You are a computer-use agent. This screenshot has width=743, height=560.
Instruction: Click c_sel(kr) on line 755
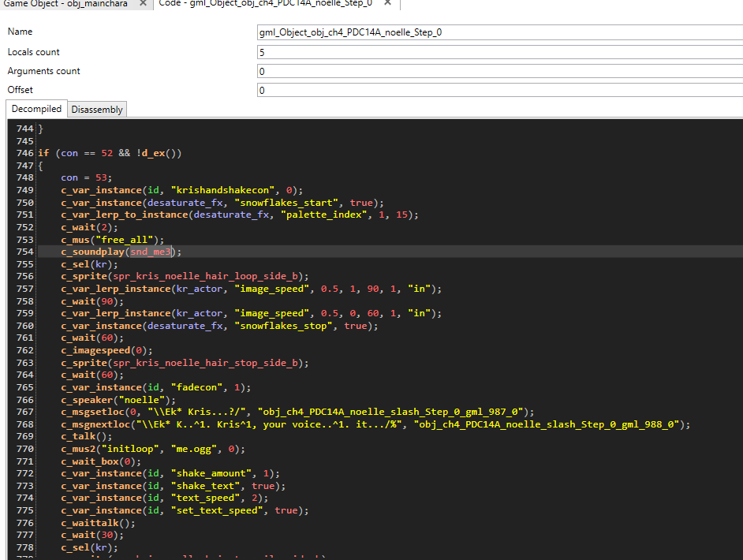pos(89,264)
